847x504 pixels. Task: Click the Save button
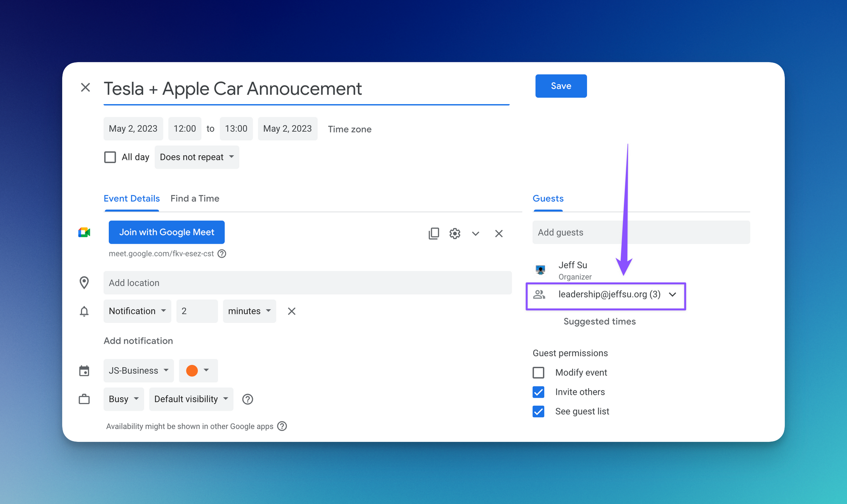(561, 86)
